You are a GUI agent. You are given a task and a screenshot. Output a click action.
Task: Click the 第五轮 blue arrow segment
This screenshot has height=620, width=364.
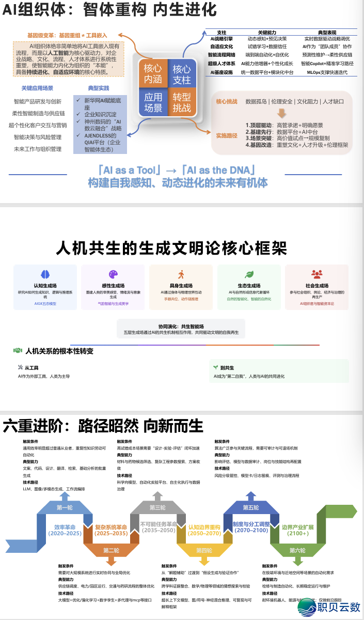pyautogui.click(x=251, y=507)
